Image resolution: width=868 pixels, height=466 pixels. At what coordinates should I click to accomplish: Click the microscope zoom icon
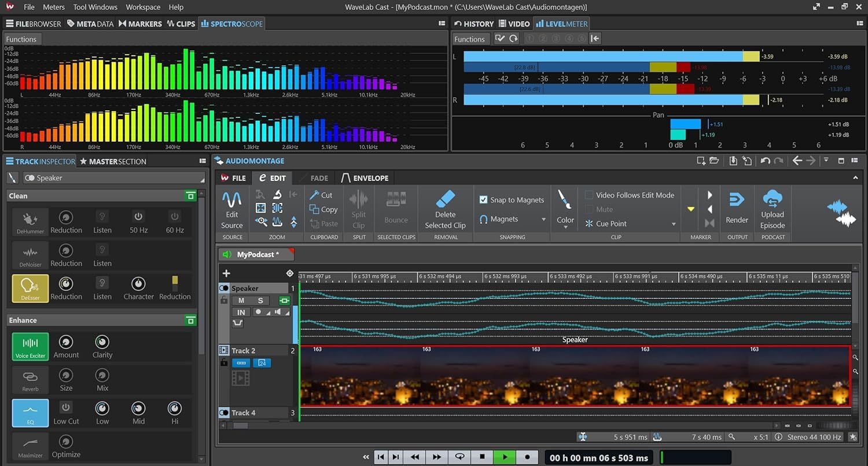[x=277, y=195]
